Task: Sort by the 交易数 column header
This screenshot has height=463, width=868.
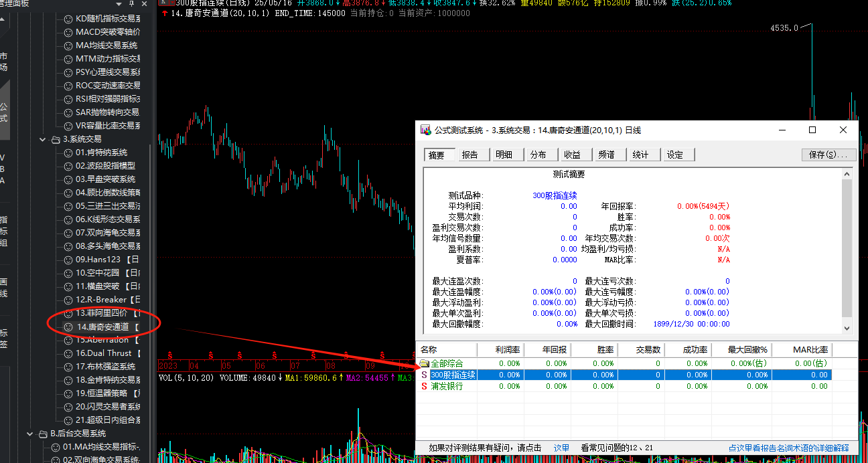Action: 641,350
